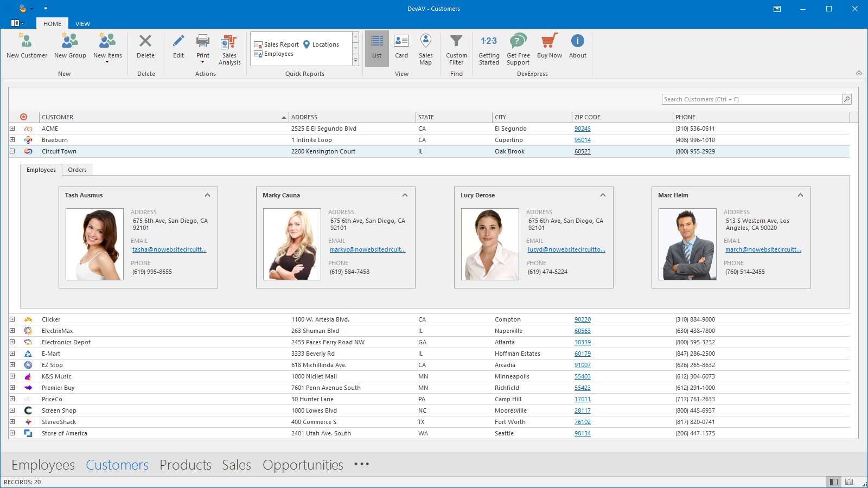Click the Edit pencil icon
This screenshot has width=868, height=488.
click(x=178, y=42)
